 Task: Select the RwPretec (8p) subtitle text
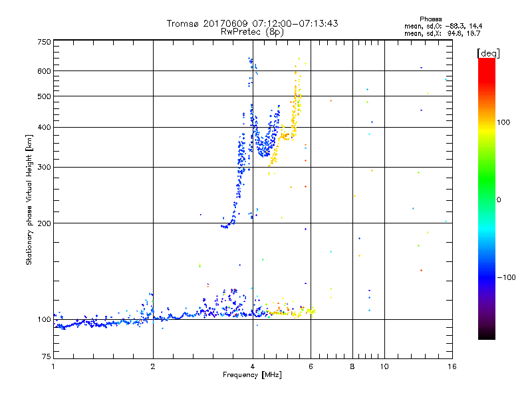point(252,31)
